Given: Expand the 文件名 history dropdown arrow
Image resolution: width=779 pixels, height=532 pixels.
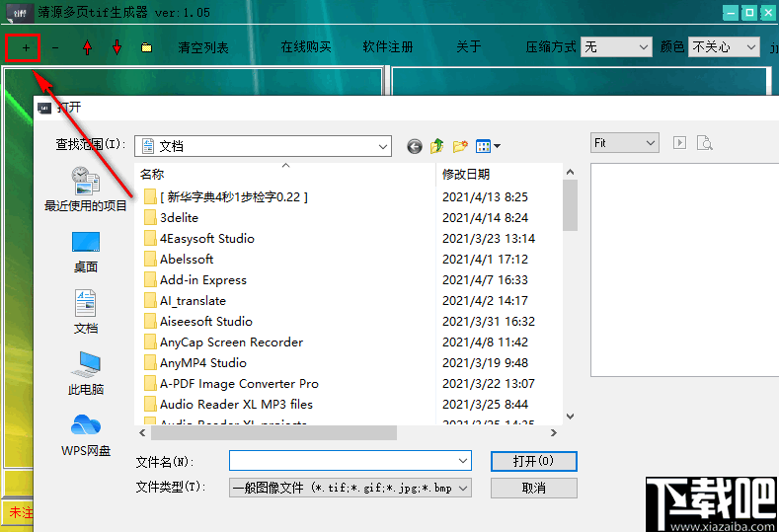Looking at the screenshot, I should (x=463, y=461).
